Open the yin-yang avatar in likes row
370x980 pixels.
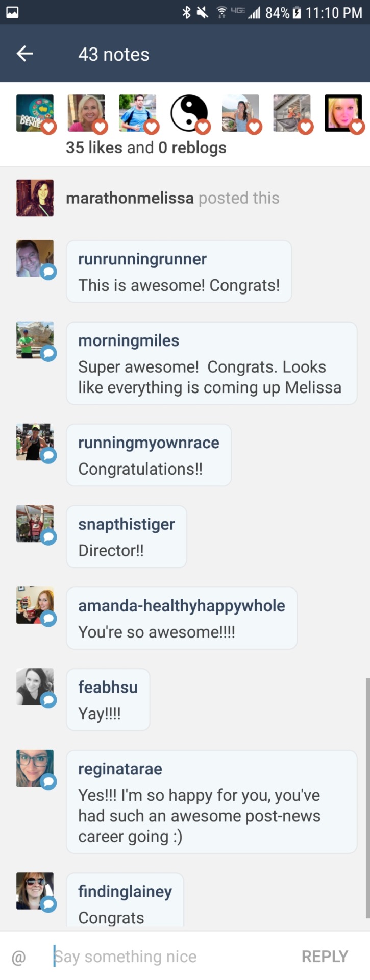pos(189,113)
